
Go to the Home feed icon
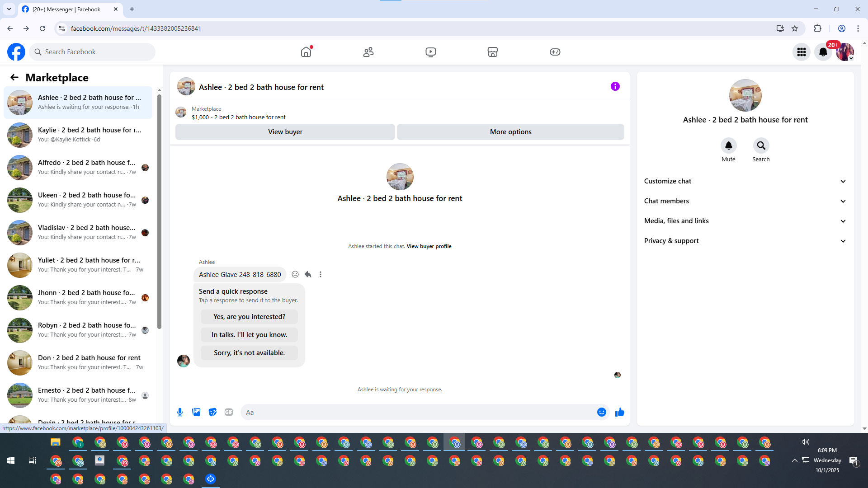click(306, 52)
